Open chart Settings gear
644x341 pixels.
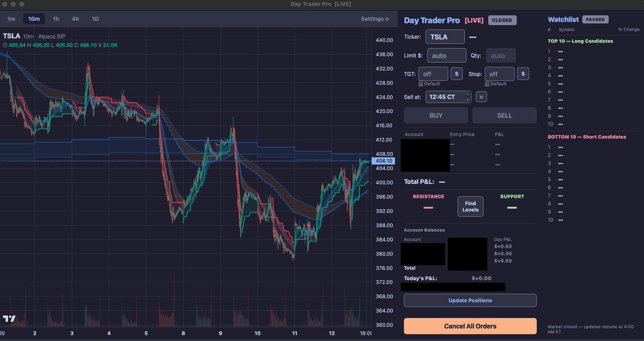click(x=387, y=19)
